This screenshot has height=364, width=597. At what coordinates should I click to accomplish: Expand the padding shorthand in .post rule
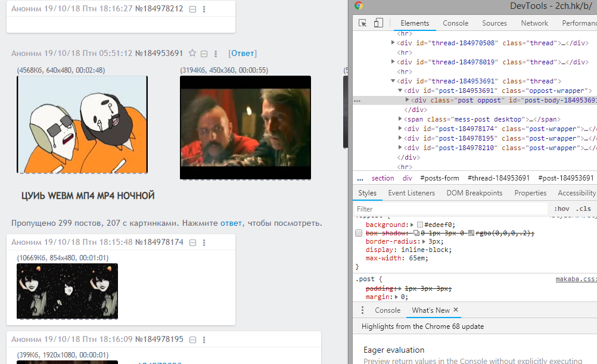point(400,288)
